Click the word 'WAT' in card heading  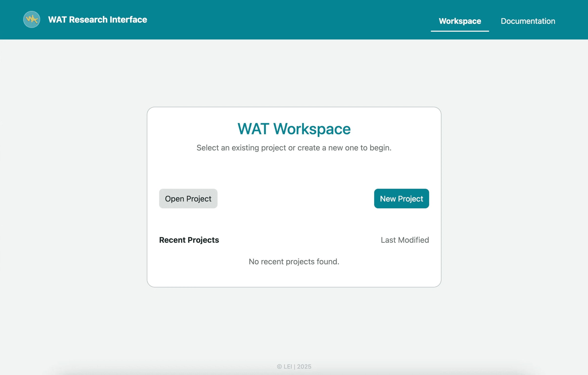coord(253,129)
